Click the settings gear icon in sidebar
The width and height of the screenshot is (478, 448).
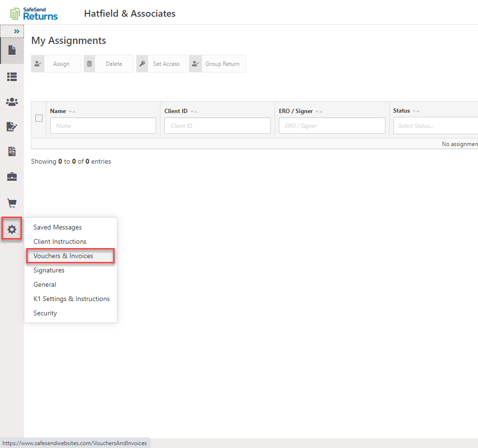click(12, 229)
